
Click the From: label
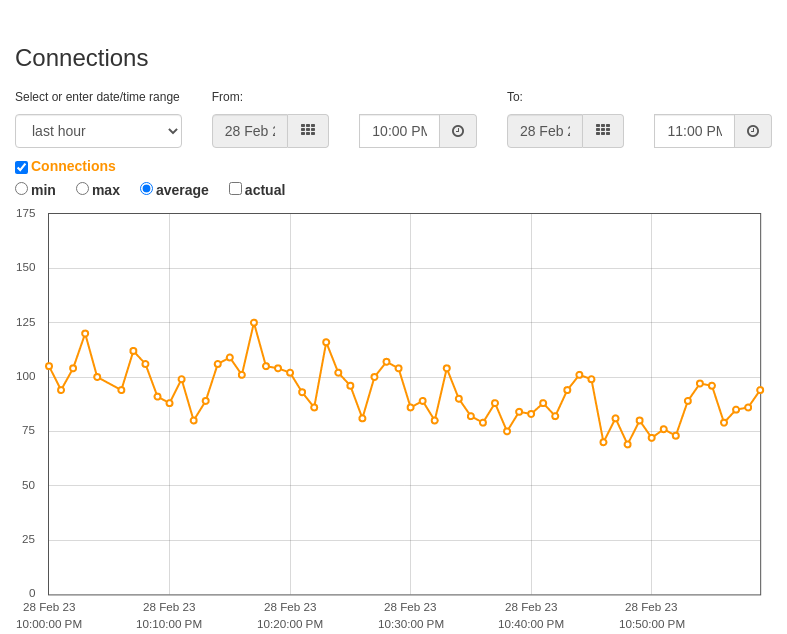pos(227,97)
